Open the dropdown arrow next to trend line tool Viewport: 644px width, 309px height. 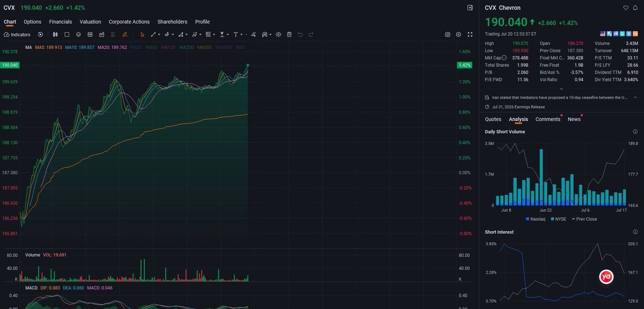coord(159,34)
